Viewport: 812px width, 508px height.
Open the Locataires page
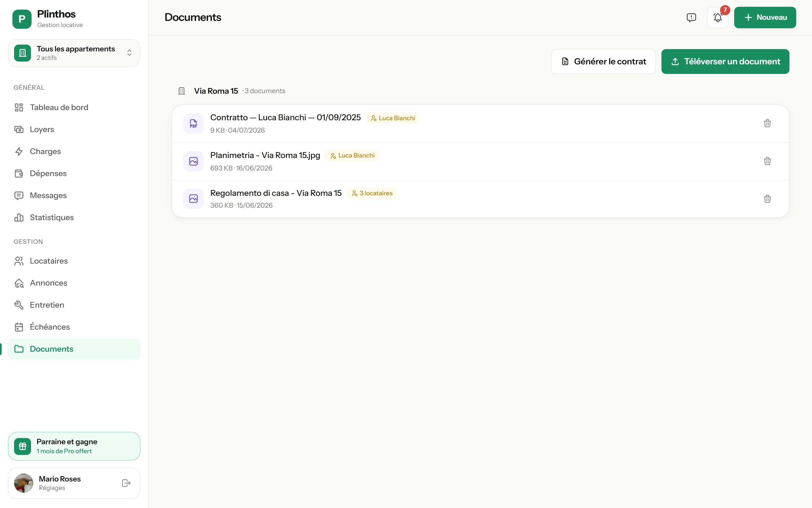click(x=74, y=261)
